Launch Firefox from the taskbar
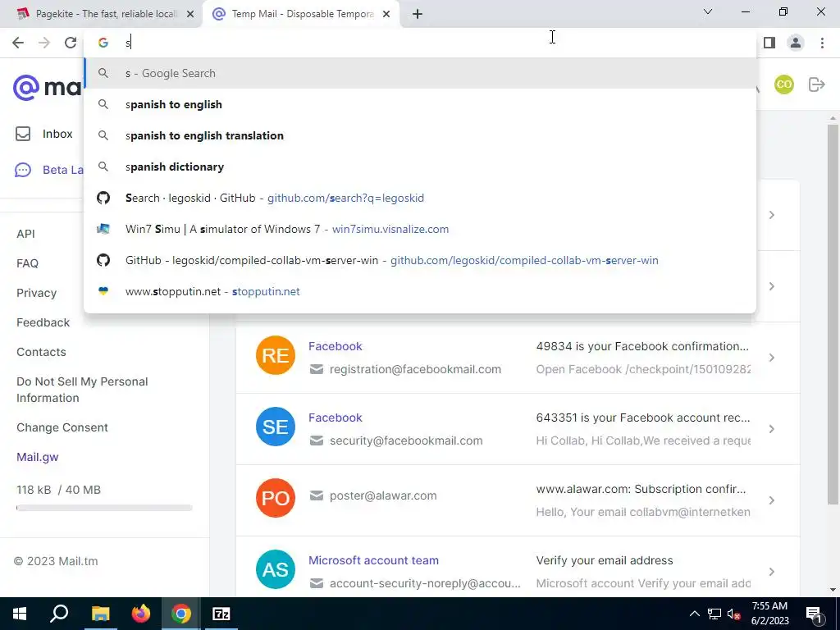 point(141,614)
